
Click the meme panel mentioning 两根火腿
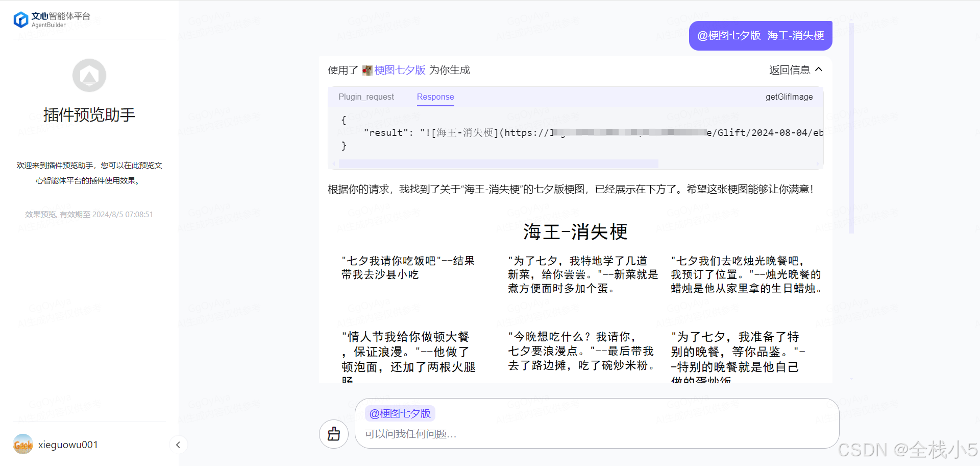coord(408,357)
